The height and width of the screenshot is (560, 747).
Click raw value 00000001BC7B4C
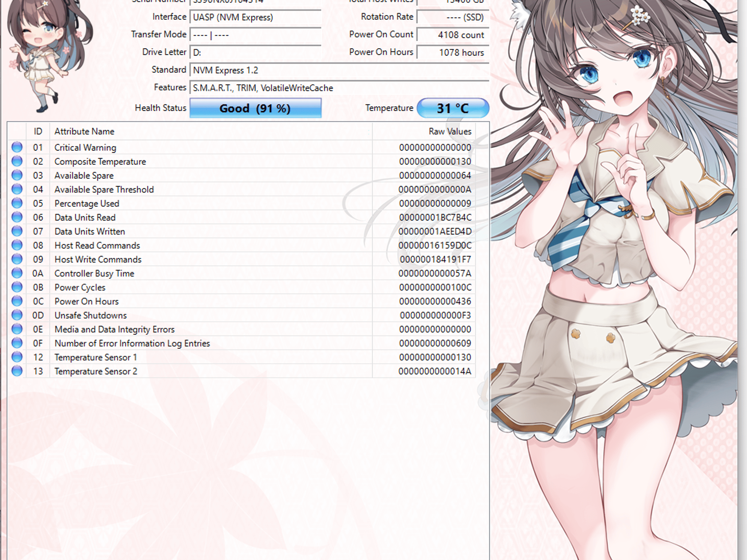coord(435,217)
